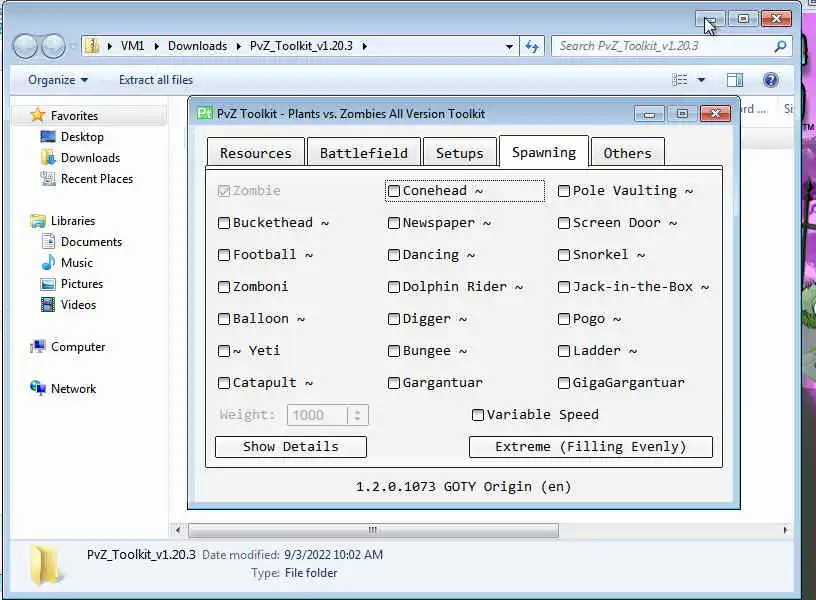Screen dimensions: 816x600
Task: Open Videos library
Action: pyautogui.click(x=78, y=305)
